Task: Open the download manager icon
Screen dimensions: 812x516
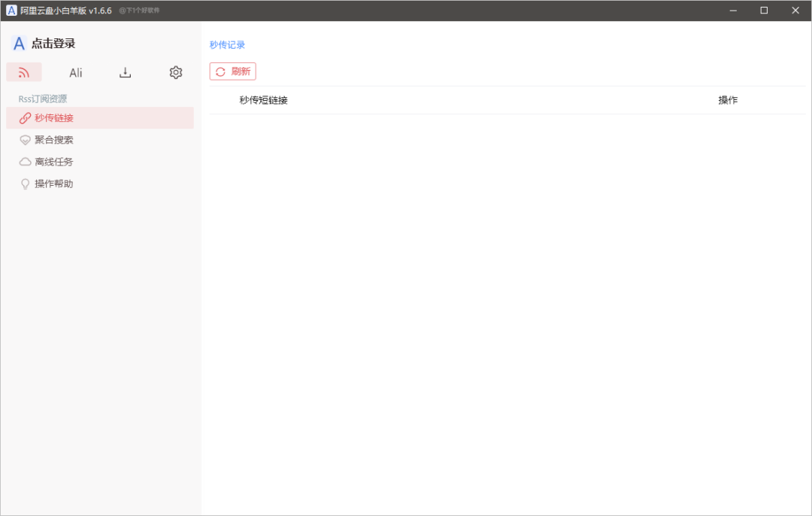Action: tap(125, 71)
